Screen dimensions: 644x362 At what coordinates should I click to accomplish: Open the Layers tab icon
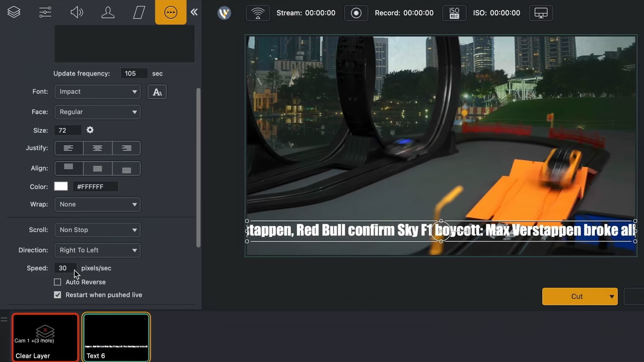(x=14, y=12)
